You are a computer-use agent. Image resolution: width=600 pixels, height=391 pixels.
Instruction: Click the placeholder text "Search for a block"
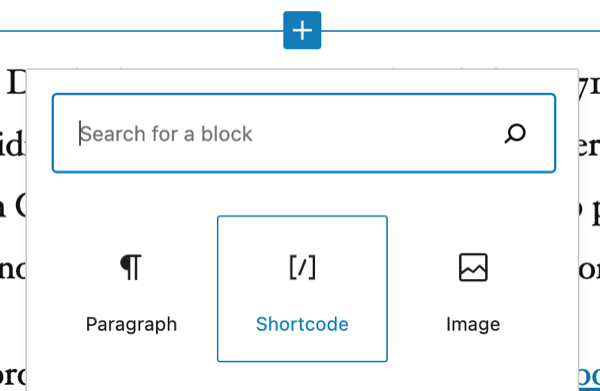(x=166, y=134)
